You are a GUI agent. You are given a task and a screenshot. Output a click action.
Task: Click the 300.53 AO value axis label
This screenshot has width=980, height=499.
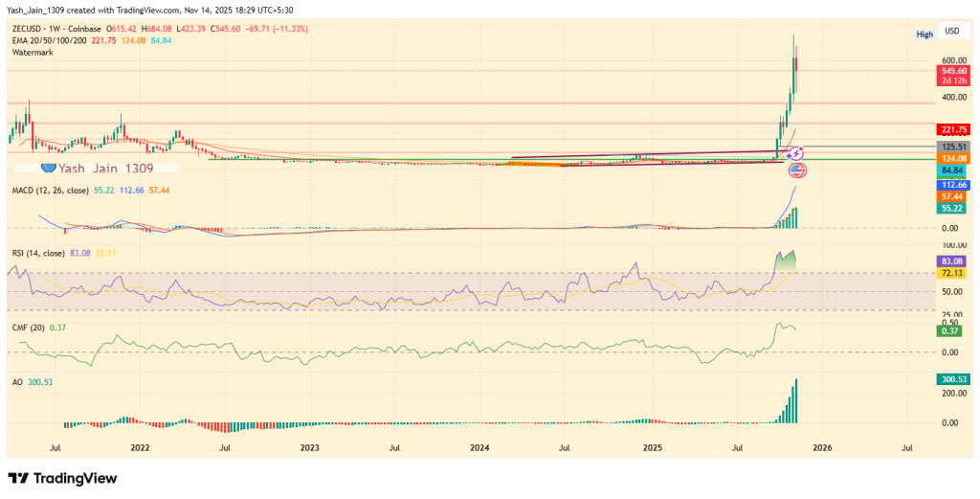pyautogui.click(x=950, y=380)
